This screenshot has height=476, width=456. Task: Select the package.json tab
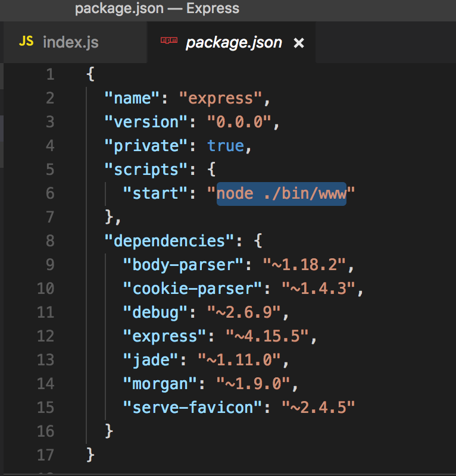pyautogui.click(x=231, y=42)
